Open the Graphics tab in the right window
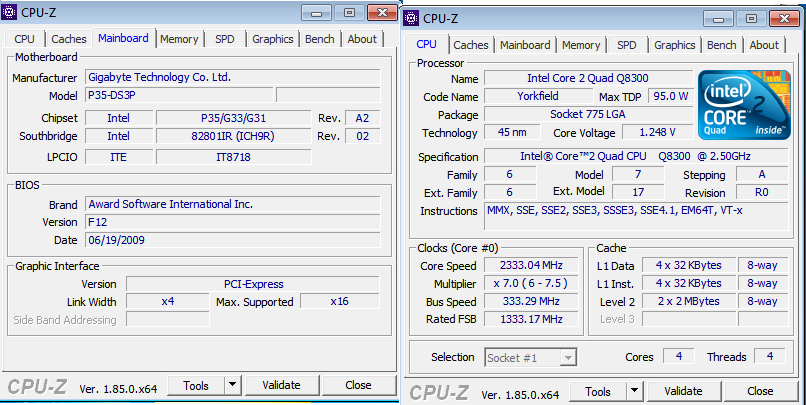Screen dimensions: 806x405 tap(674, 45)
